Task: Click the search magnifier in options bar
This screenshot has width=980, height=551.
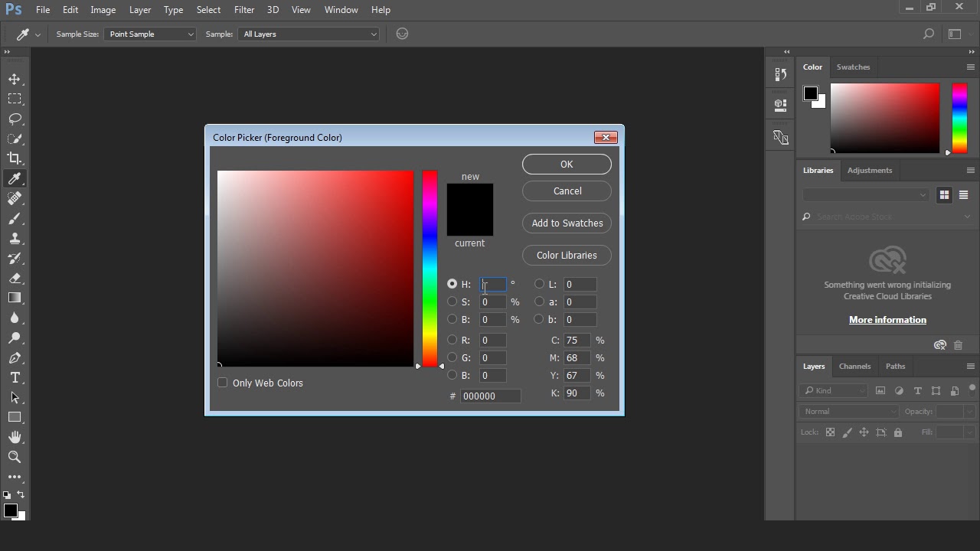Action: [929, 34]
